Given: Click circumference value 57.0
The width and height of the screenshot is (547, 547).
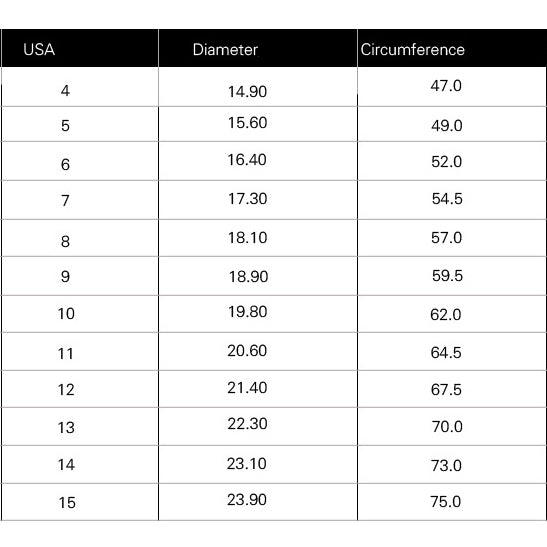Looking at the screenshot, I should tap(447, 238).
